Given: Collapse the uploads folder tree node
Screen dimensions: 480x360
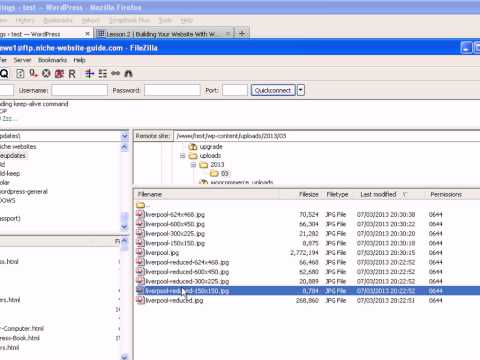Looking at the screenshot, I should 183,156.
